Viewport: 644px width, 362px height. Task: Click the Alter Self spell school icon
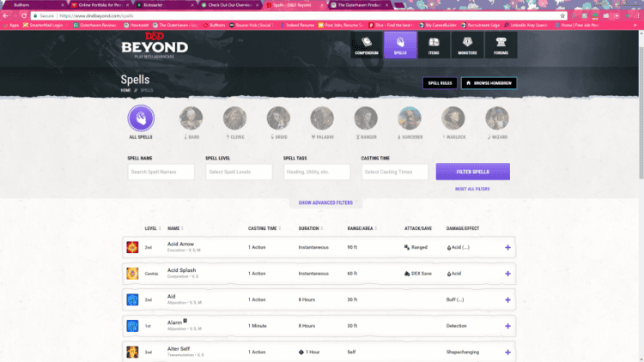click(132, 352)
